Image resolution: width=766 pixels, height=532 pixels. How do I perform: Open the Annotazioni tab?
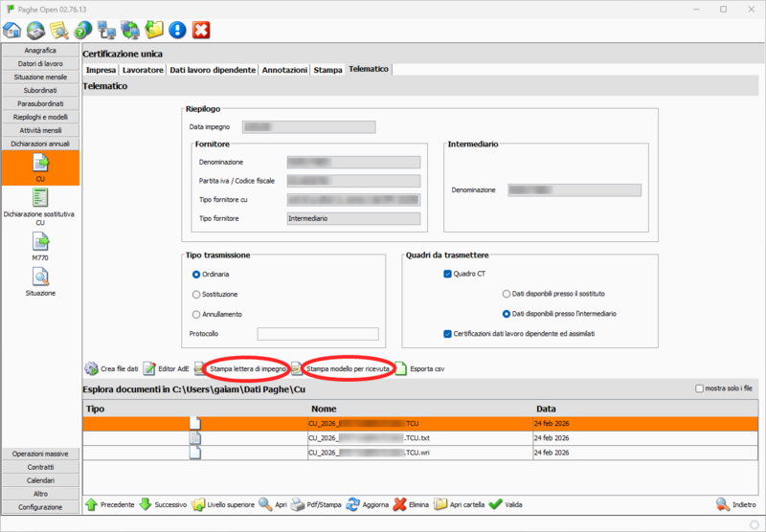(284, 70)
